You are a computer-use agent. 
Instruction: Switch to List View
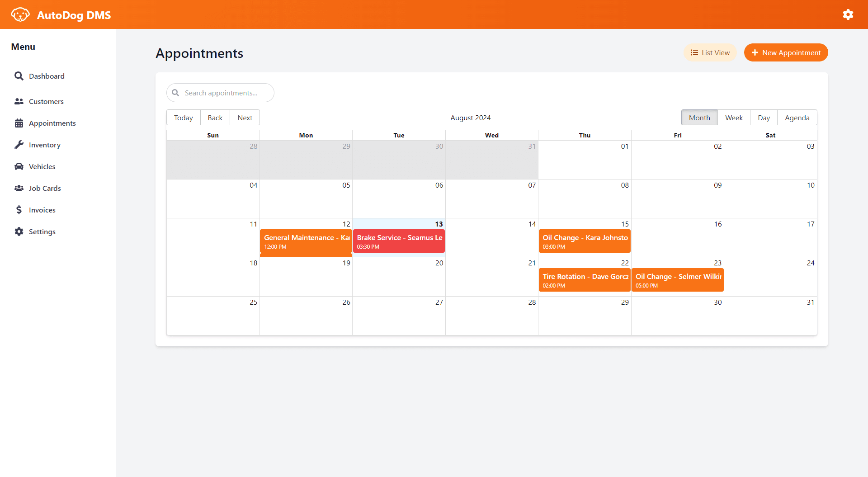click(x=710, y=52)
